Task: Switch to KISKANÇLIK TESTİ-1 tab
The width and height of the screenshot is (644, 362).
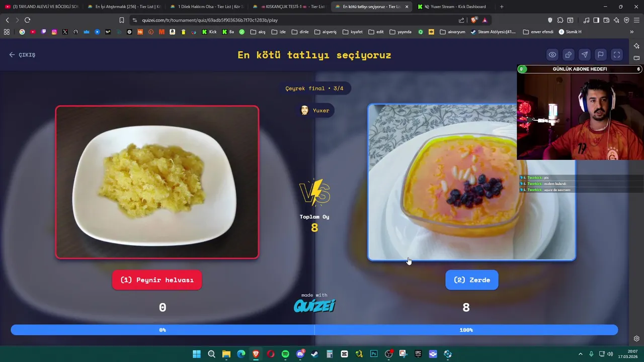Action: click(x=289, y=7)
